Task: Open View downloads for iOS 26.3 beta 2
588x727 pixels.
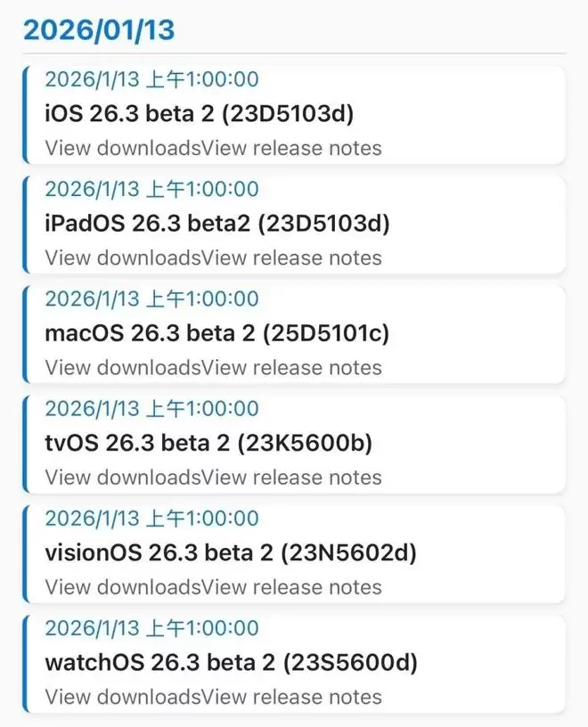Action: click(x=123, y=148)
